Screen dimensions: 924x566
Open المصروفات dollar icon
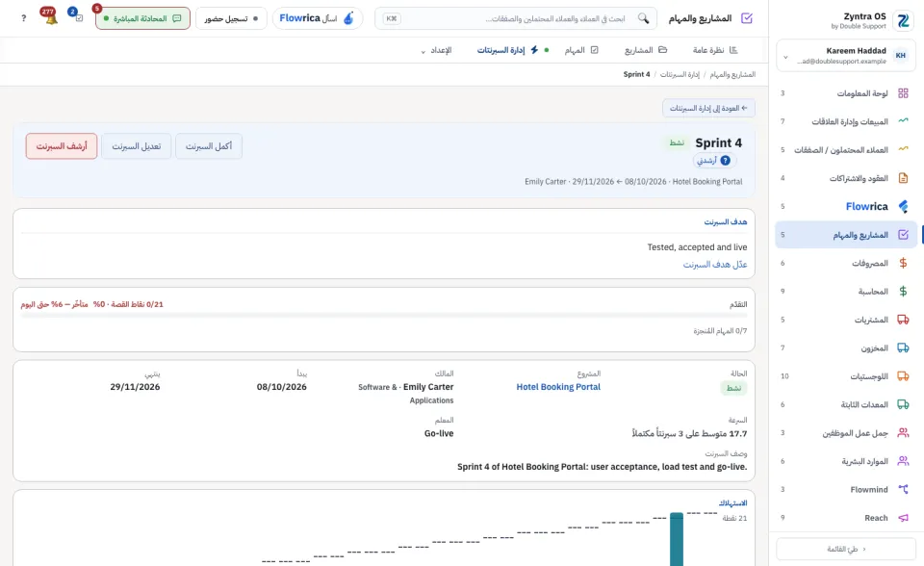pyautogui.click(x=903, y=263)
